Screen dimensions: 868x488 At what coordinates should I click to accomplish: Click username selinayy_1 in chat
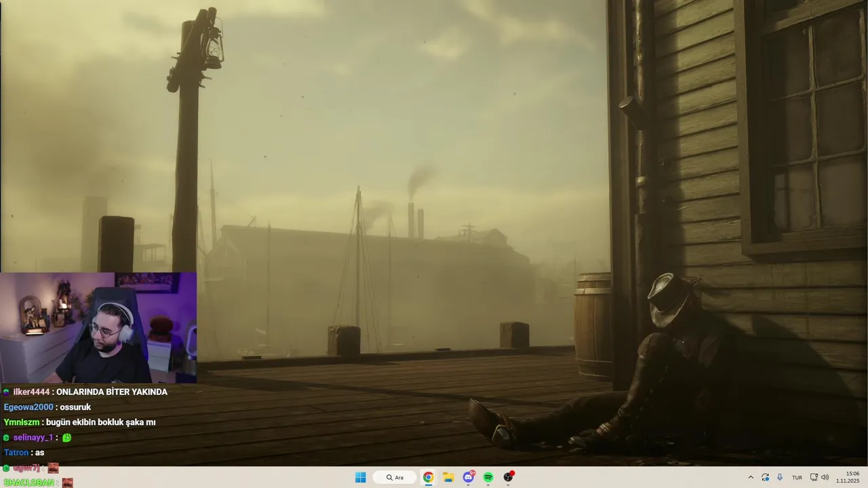point(33,437)
